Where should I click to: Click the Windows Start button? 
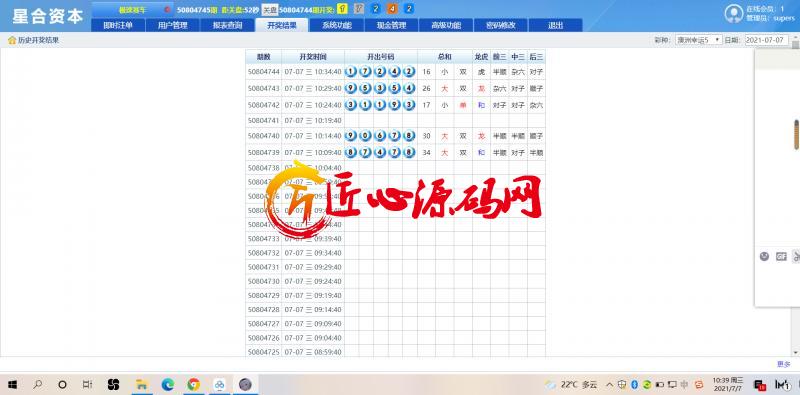(13, 384)
